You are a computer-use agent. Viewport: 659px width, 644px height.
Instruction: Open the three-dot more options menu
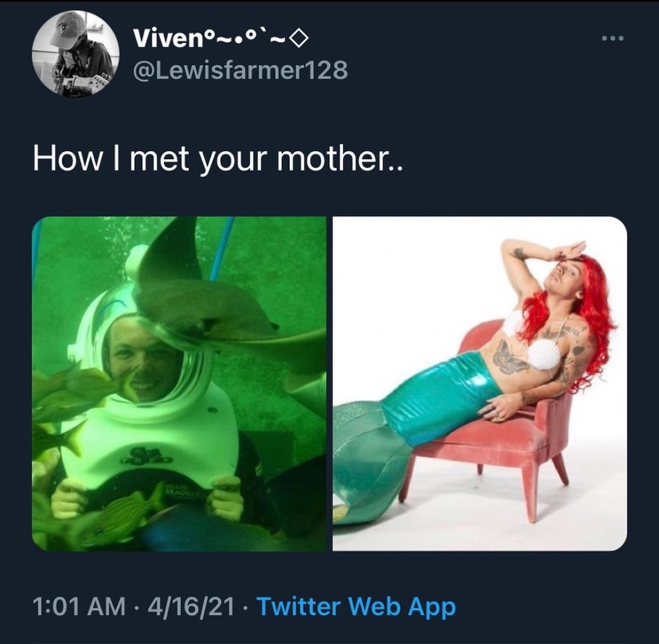(x=613, y=38)
